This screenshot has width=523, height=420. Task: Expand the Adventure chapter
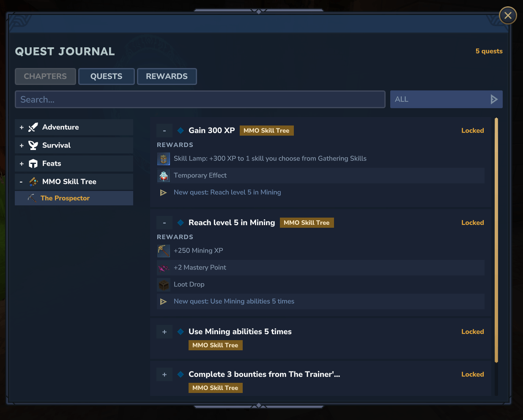pyautogui.click(x=22, y=127)
